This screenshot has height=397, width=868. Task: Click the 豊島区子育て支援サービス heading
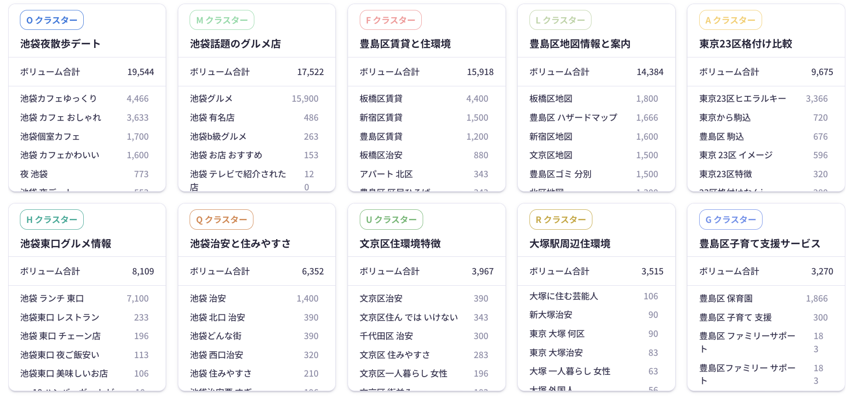(x=759, y=244)
